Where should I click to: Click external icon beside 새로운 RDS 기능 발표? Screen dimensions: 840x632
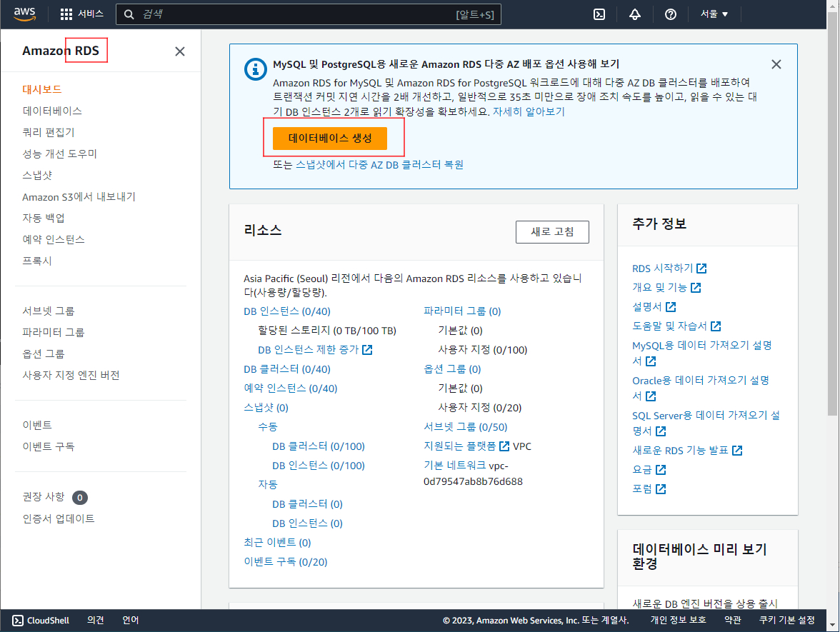[738, 451]
